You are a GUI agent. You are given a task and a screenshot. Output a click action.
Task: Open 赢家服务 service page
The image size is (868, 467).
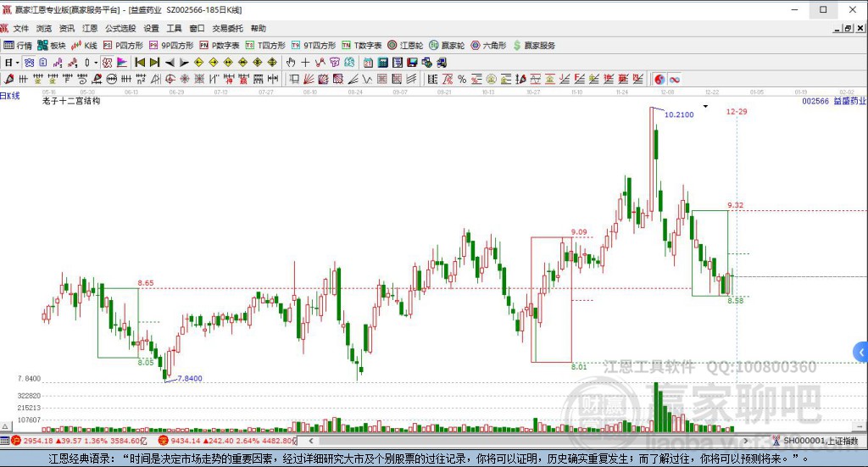(x=534, y=46)
